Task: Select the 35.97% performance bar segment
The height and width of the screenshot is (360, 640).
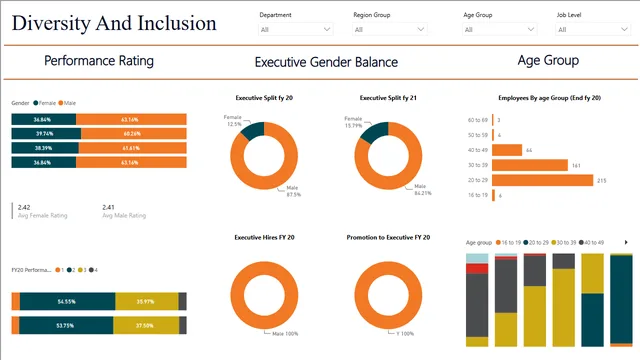Action: [147, 302]
